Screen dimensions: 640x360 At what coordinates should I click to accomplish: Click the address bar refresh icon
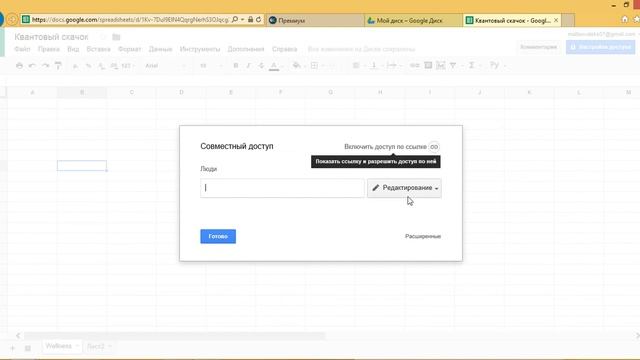pyautogui.click(x=258, y=20)
